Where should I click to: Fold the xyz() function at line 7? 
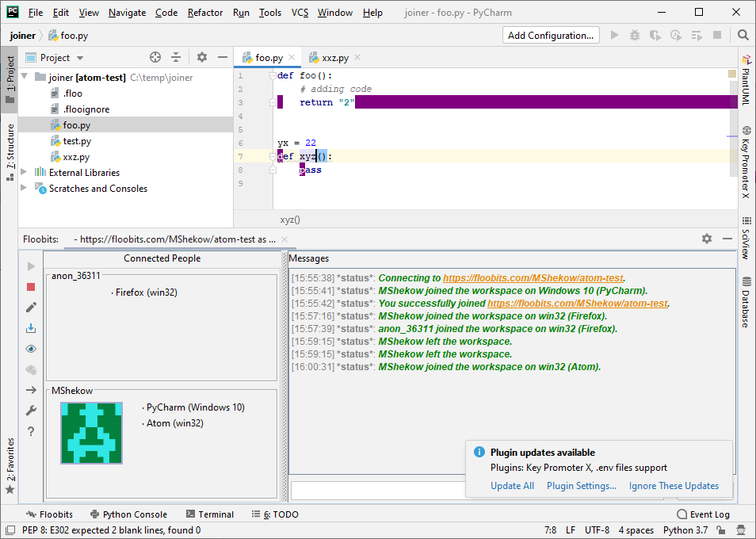[273, 156]
